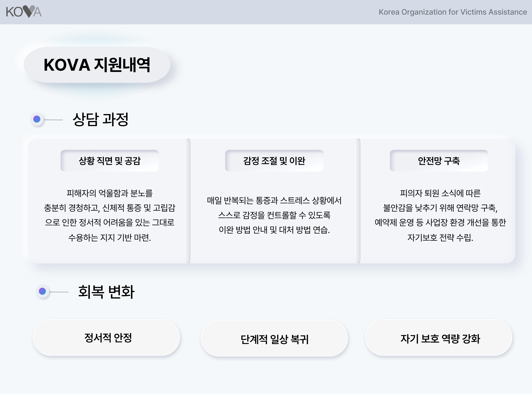Select the KOVA 지원내역 title pill
This screenshot has height=394, width=532.
[x=97, y=65]
